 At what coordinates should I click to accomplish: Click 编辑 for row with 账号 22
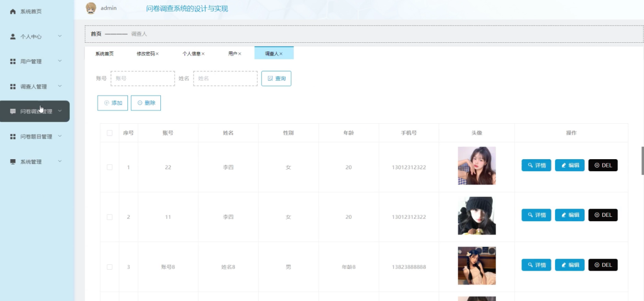(570, 165)
